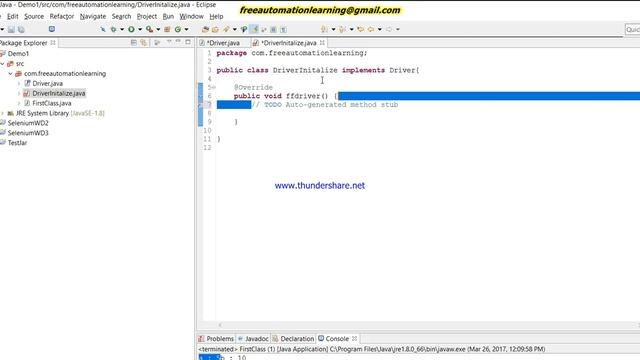Select the SeleniumWD2 project
Viewport: 640px width, 360px height.
pyautogui.click(x=28, y=123)
